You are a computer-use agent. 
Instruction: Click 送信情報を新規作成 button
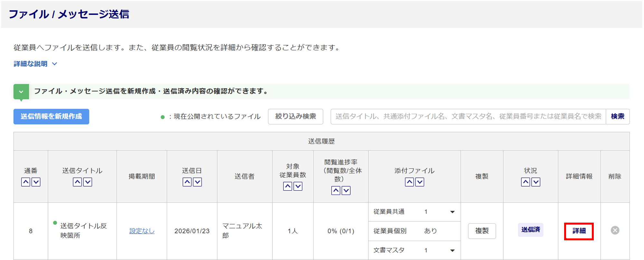[x=51, y=117]
